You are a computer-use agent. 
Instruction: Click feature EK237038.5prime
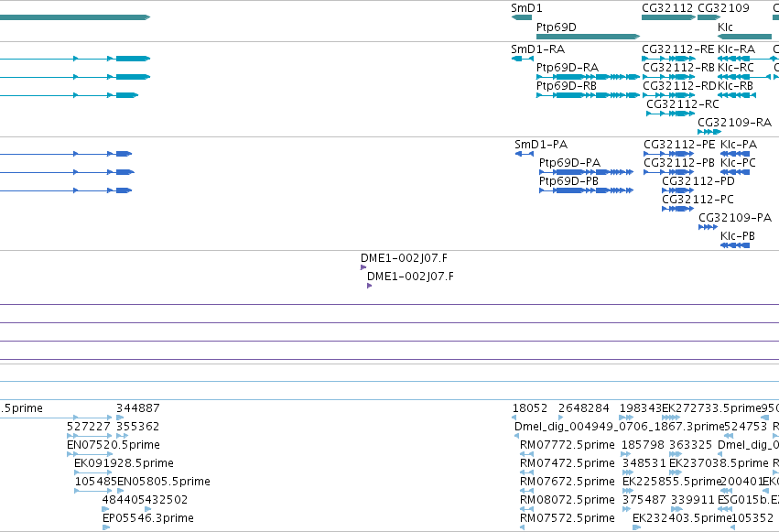coord(676,472)
